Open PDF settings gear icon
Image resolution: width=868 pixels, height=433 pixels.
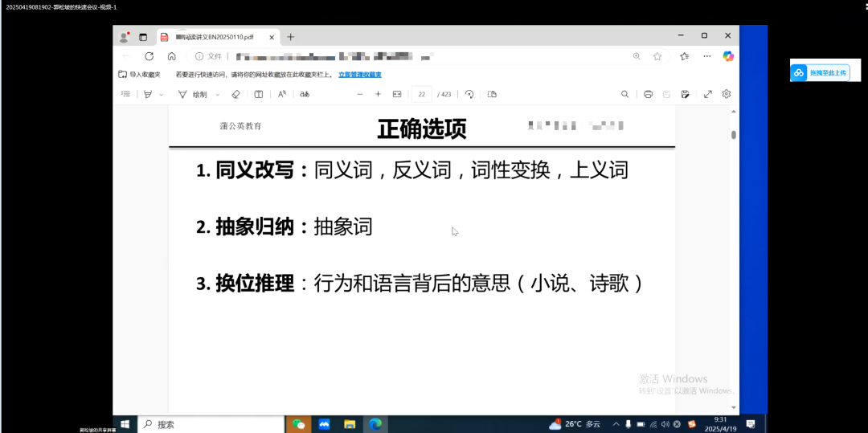[726, 94]
